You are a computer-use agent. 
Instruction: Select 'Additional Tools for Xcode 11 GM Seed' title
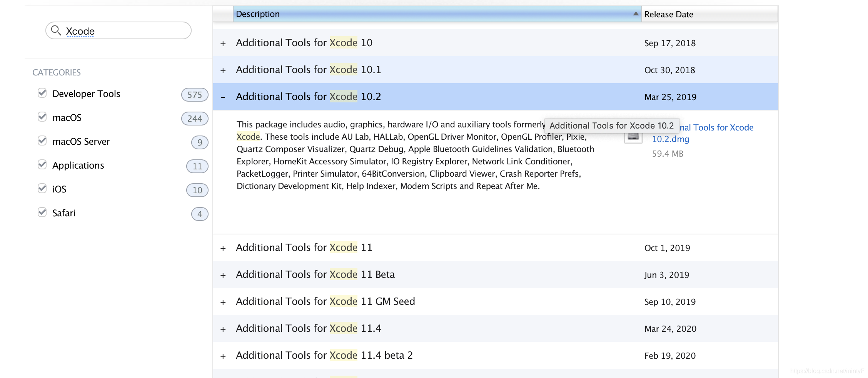(x=325, y=301)
